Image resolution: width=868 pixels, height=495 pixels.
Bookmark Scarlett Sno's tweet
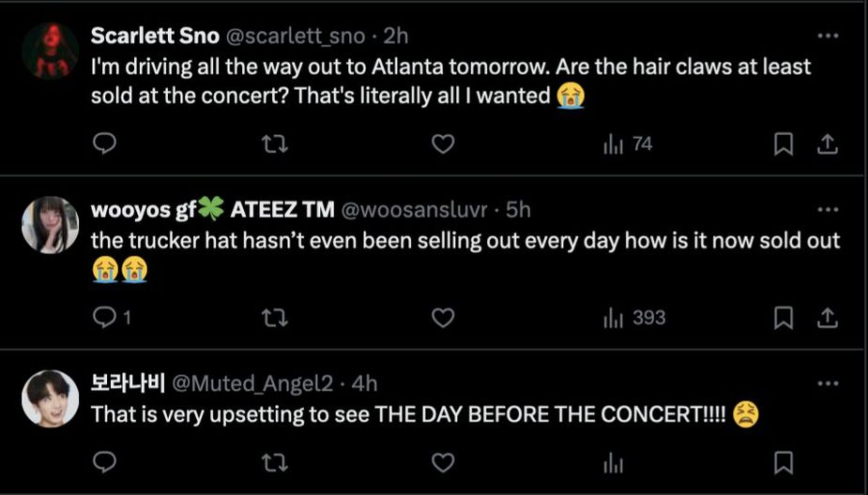pos(784,143)
